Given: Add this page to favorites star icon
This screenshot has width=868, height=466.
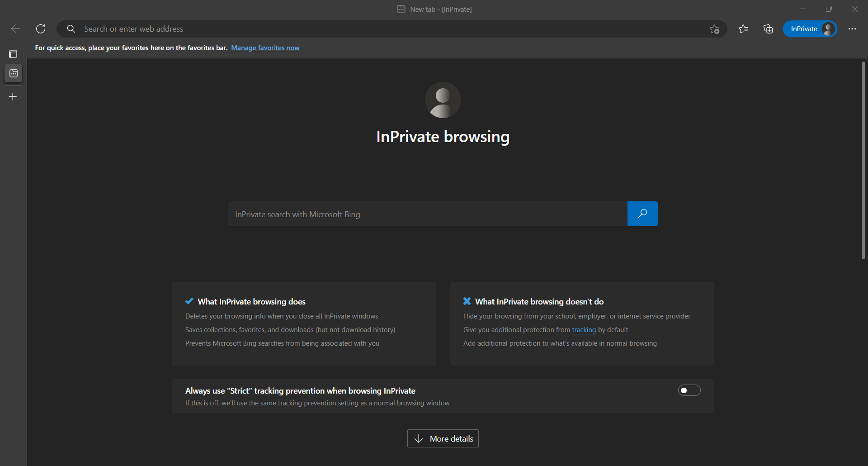Looking at the screenshot, I should click(714, 29).
